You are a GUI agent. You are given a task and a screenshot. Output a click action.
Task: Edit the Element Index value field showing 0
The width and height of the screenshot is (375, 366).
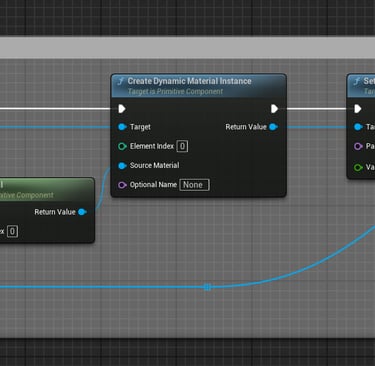pos(182,146)
